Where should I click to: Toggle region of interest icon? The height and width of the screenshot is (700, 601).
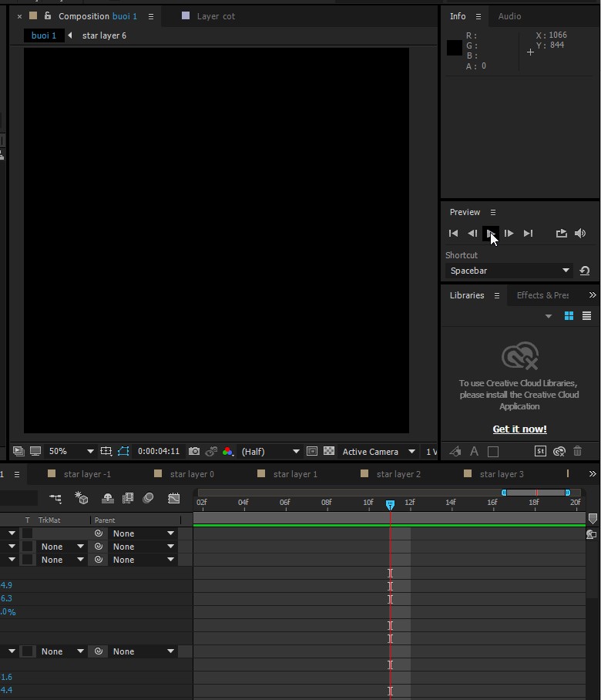point(312,451)
